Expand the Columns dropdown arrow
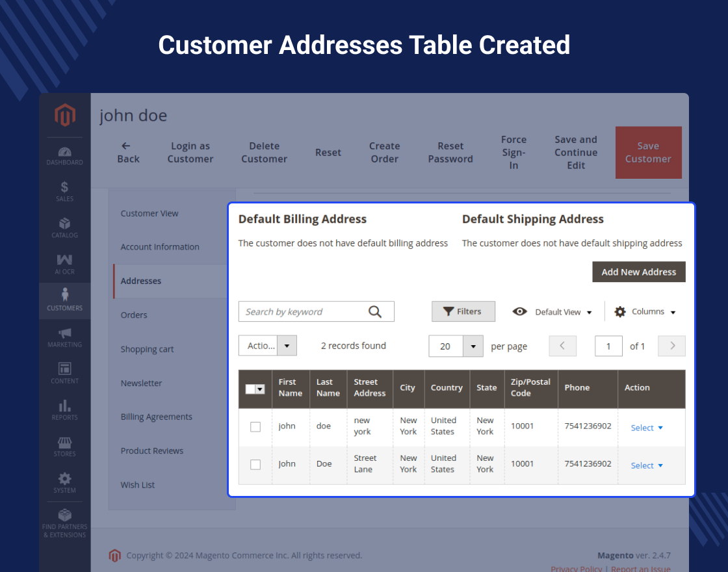This screenshot has width=728, height=572. 673,313
